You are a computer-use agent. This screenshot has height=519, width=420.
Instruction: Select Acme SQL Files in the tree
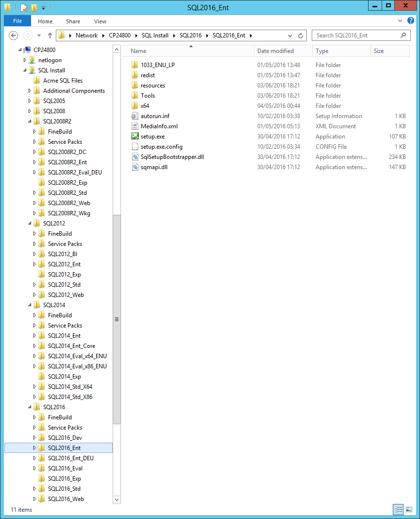pos(63,81)
